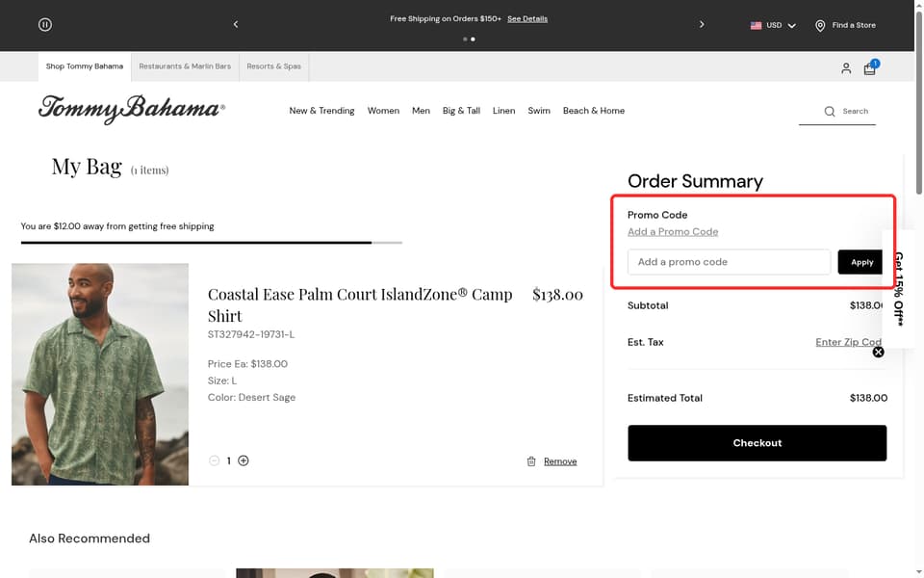Open Coastal Ease Palm Court shirt title
This screenshot has height=578, width=924.
pos(360,304)
